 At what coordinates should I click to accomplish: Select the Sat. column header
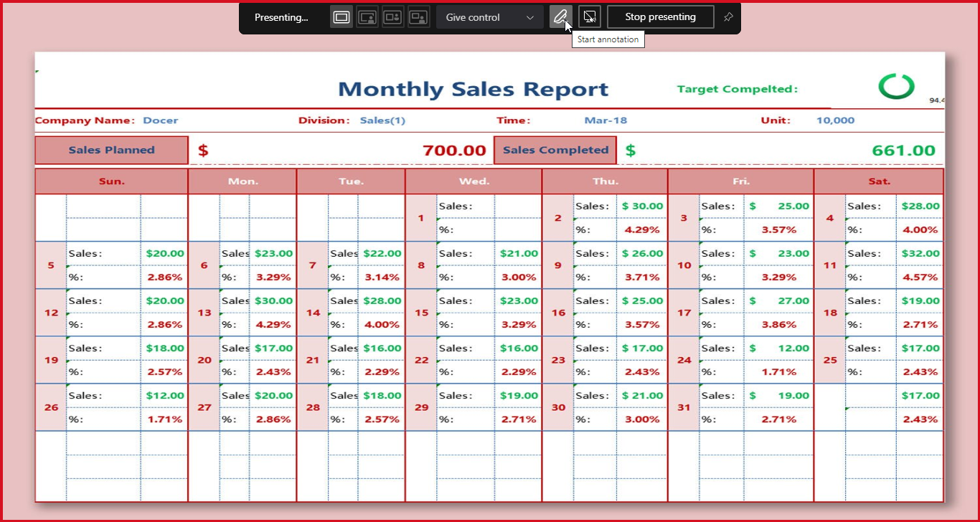point(879,181)
